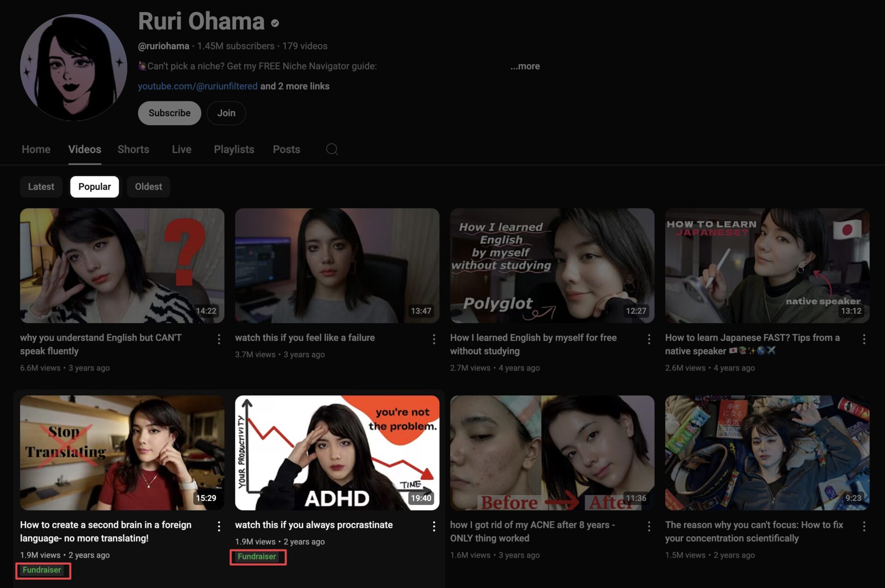Open options for 'can't focus' video

click(x=864, y=527)
